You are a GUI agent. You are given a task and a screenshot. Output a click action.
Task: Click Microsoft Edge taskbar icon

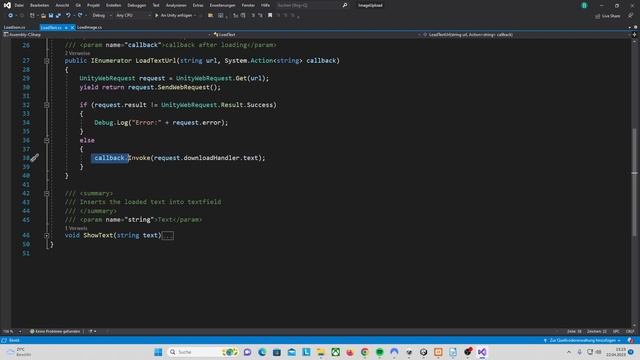[262, 352]
